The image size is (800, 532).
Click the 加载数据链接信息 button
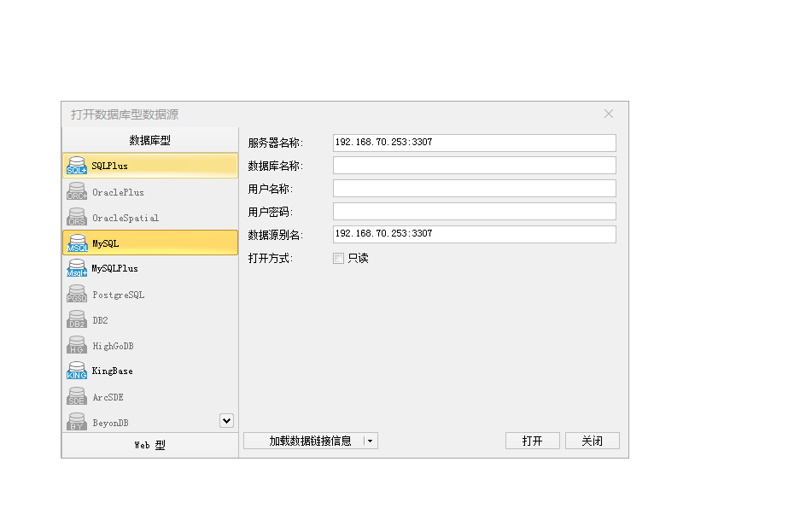[310, 441]
